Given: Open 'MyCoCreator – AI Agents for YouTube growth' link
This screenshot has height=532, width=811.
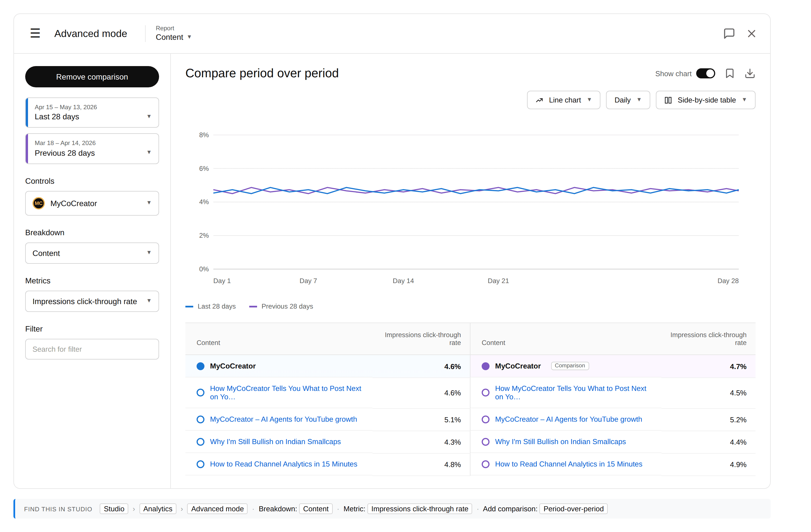Looking at the screenshot, I should pos(283,419).
